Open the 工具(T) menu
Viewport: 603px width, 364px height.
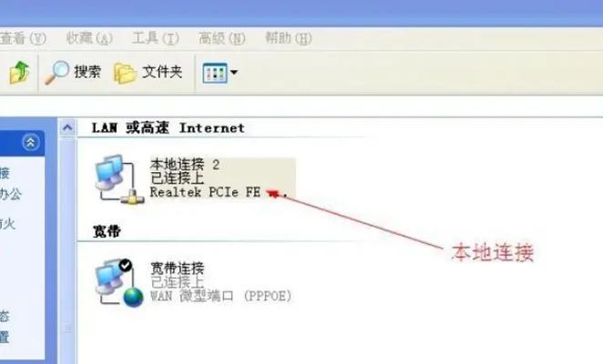[156, 38]
